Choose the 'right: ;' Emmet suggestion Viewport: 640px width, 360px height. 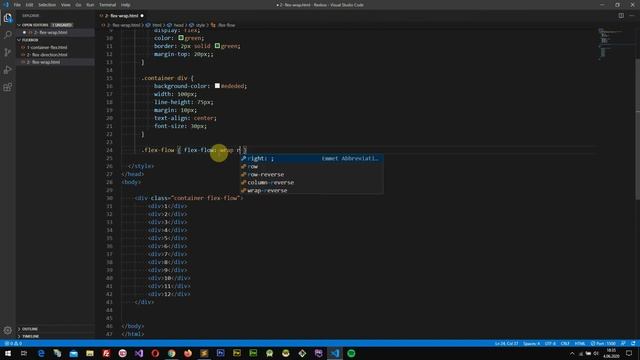tap(311, 158)
